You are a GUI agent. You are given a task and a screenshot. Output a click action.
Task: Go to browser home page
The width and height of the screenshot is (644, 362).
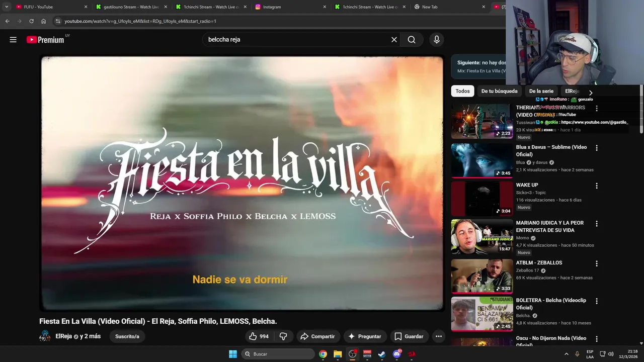point(43,21)
